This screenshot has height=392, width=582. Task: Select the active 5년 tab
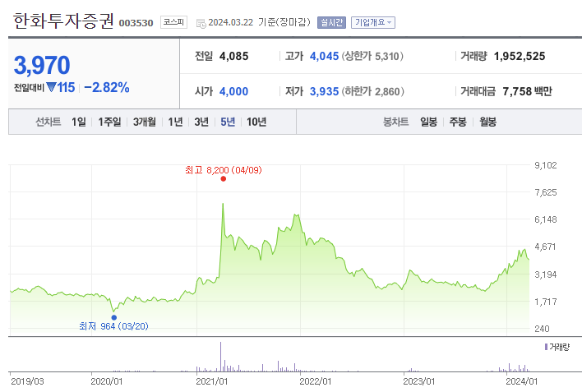tap(228, 122)
